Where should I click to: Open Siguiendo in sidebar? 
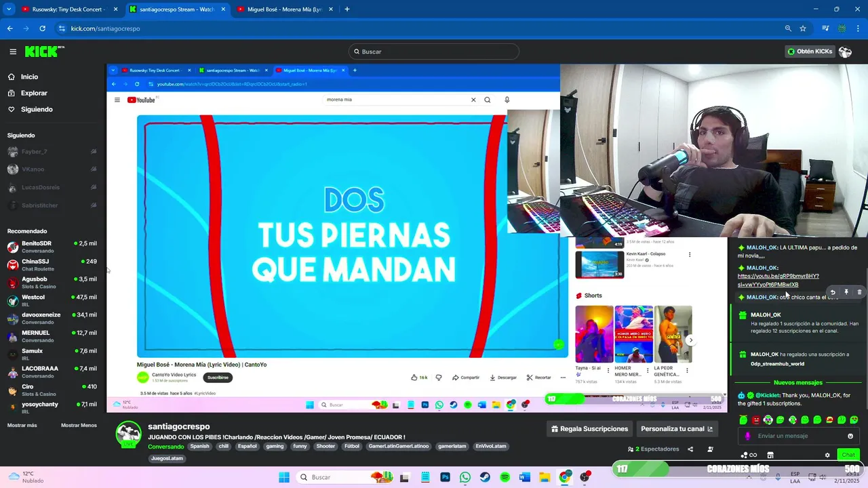37,109
